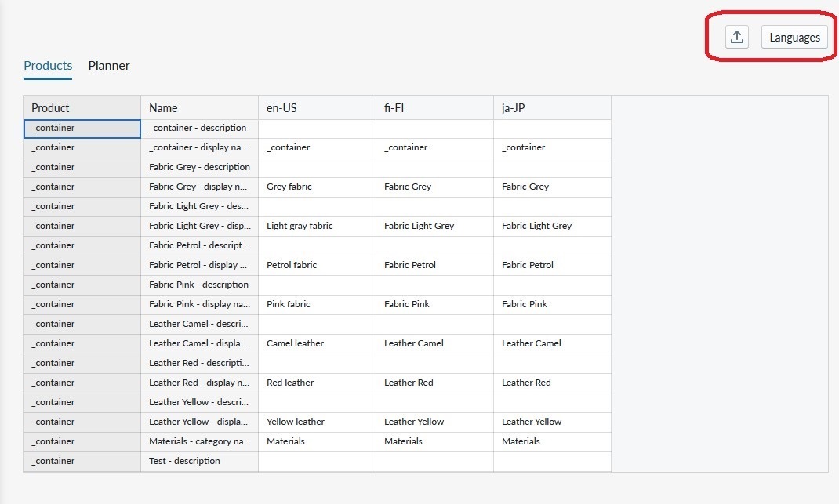839x504 pixels.
Task: Click the empty fi-FI cell for Fabric Grey - description
Action: pos(435,168)
